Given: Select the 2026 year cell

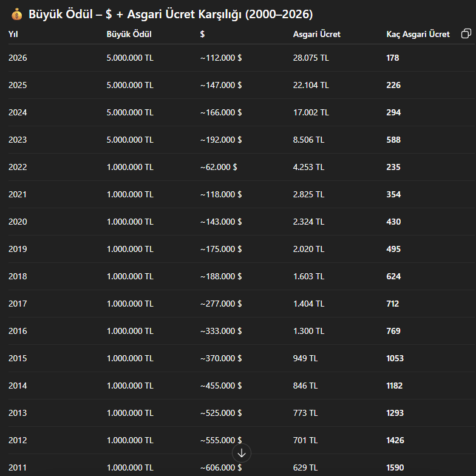Looking at the screenshot, I should click(x=18, y=58).
